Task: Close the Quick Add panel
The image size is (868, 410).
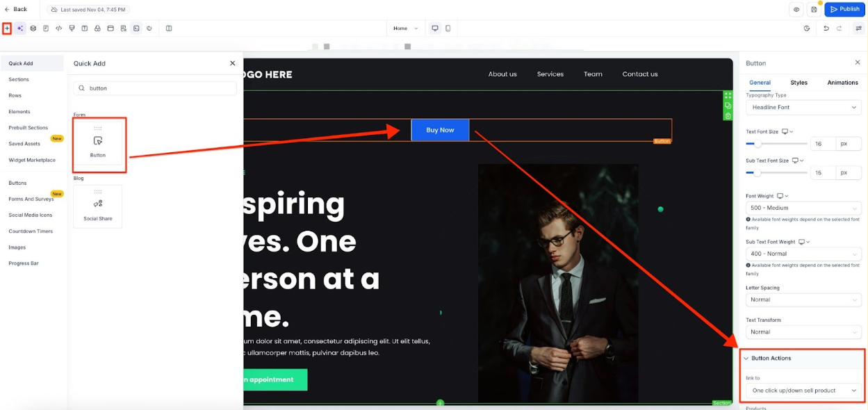Action: tap(233, 63)
